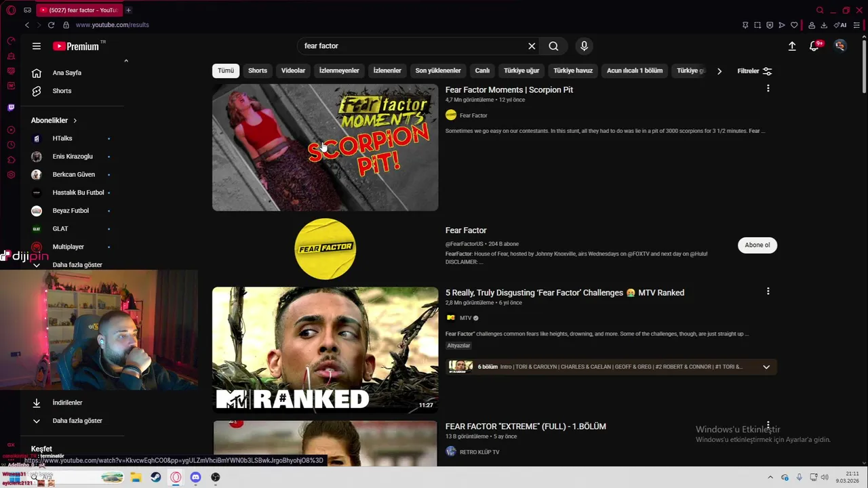The width and height of the screenshot is (868, 488).
Task: Activate voice search microphone
Action: pos(584,46)
